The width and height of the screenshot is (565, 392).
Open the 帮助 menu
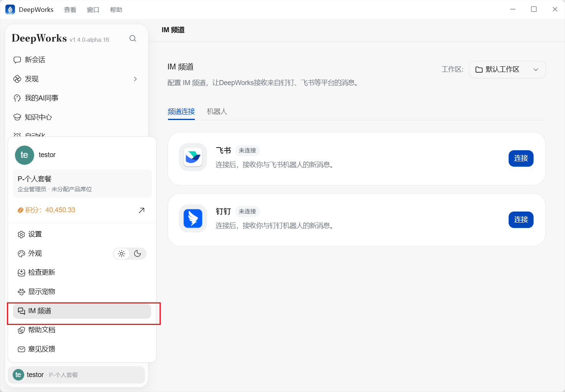116,10
